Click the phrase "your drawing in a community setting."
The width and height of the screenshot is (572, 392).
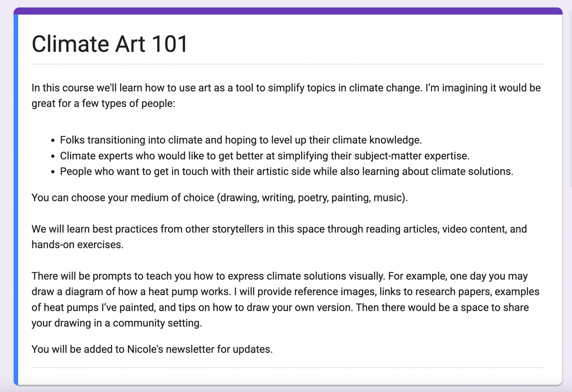(117, 323)
